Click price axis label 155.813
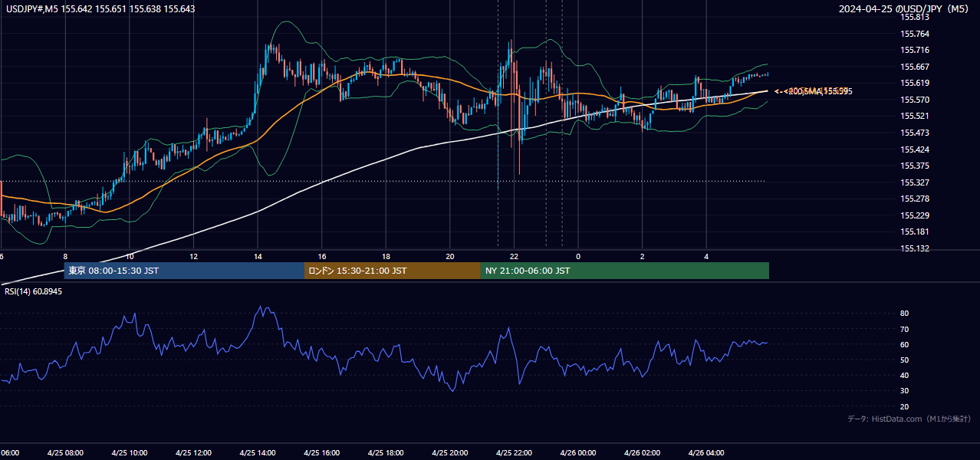 [x=915, y=17]
